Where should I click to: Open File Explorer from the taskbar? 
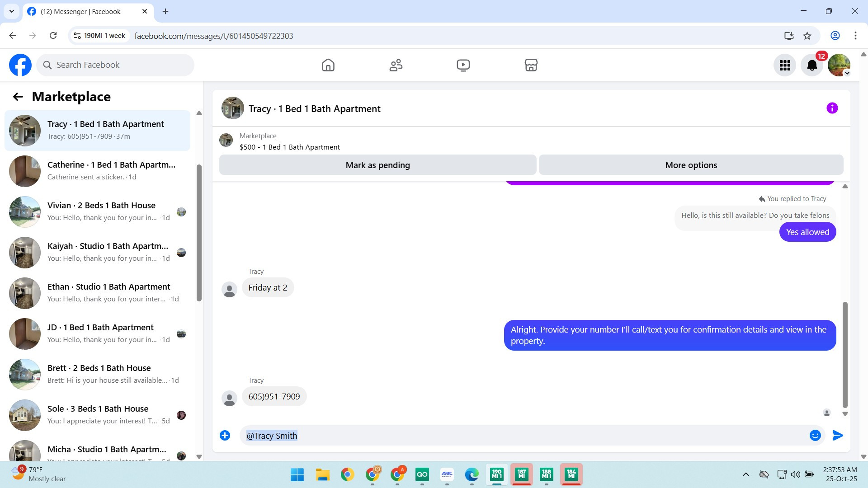pyautogui.click(x=323, y=474)
